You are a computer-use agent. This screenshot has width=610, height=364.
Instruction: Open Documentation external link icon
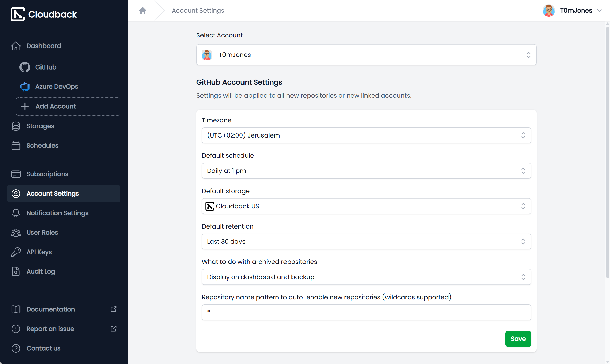pos(114,309)
